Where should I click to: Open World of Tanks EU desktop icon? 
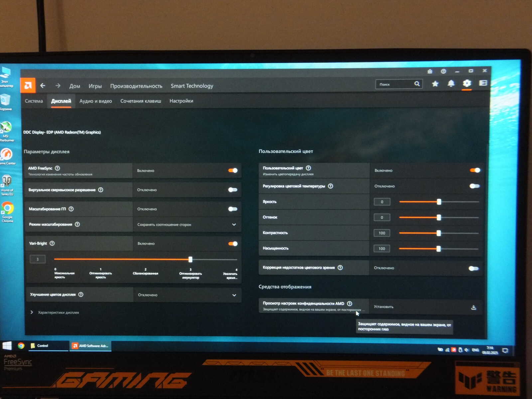pos(7,186)
